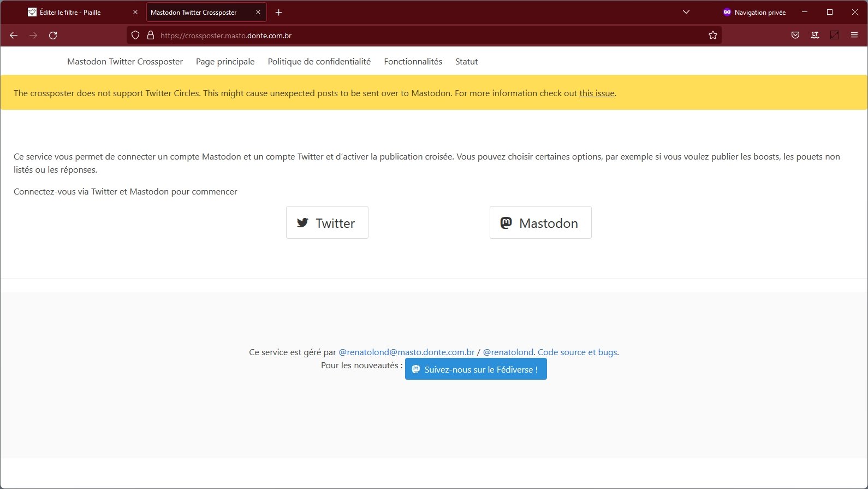Close the Mastodon Twitter Crossposter tab
Image resolution: width=868 pixels, height=489 pixels.
258,12
